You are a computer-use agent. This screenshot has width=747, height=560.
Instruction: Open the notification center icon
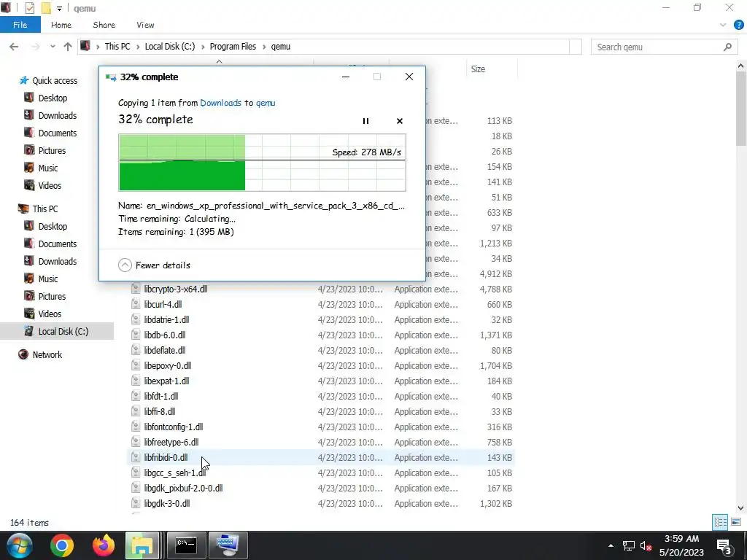[724, 545]
